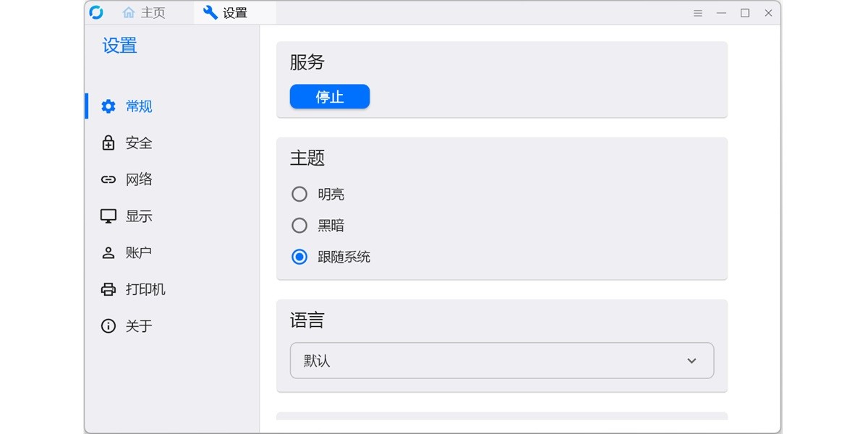This screenshot has width=868, height=434.
Task: Click the 设置 heading in the sidebar
Action: (118, 46)
